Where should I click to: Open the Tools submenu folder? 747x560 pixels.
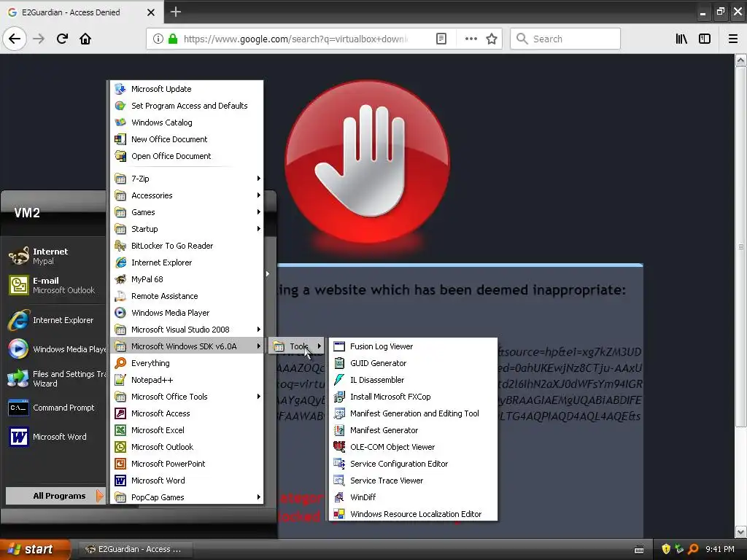(298, 346)
